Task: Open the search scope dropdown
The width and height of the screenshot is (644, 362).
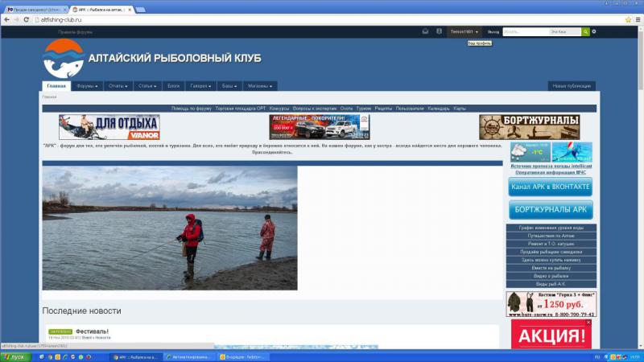Action: click(565, 31)
